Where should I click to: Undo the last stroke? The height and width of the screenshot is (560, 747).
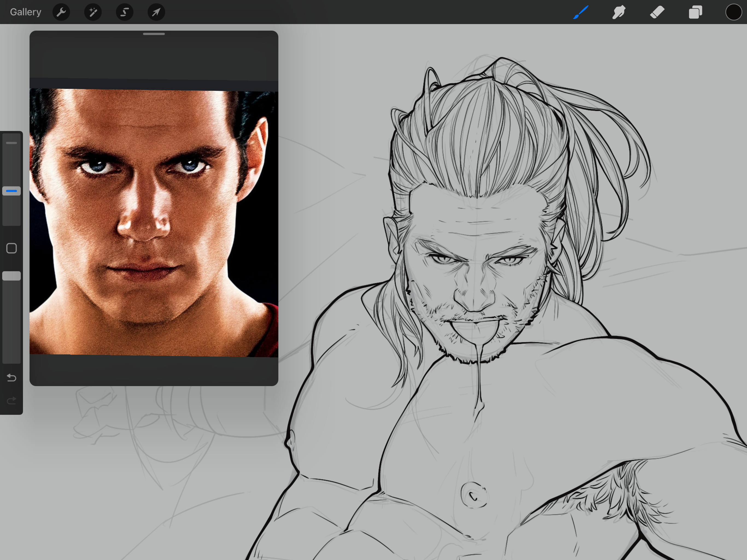tap(11, 377)
